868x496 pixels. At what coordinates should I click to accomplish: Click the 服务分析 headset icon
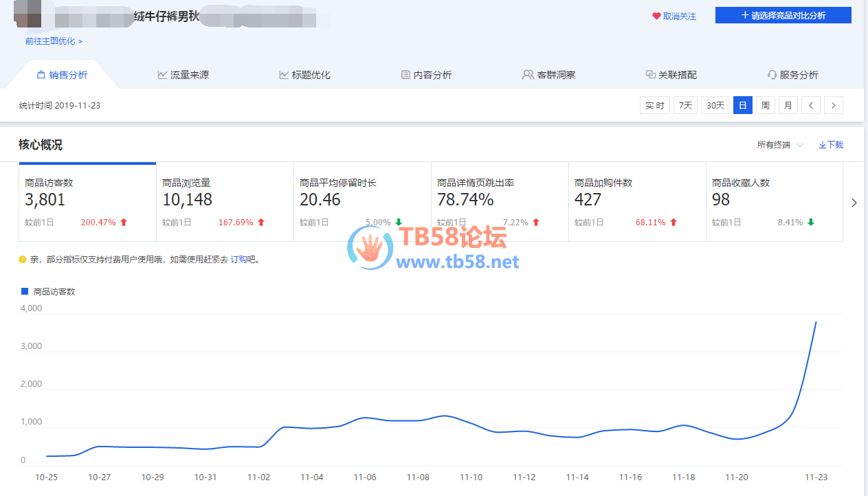[x=772, y=75]
